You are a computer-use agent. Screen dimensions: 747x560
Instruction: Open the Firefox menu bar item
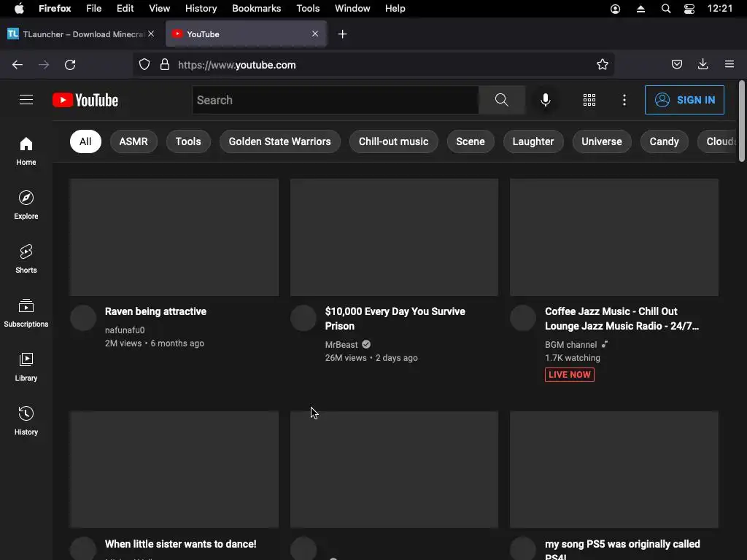[55, 9]
